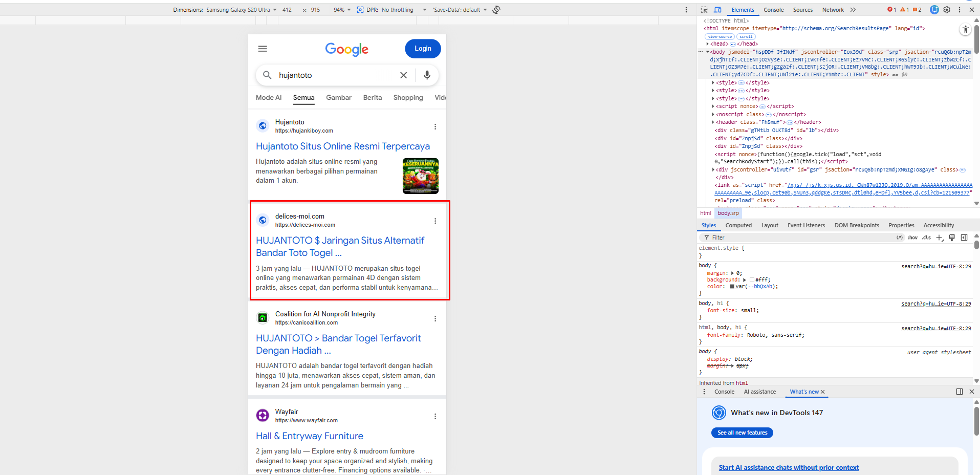Viewport: 980px width, 475px height.
Task: Open DevTools settings gear
Action: tap(947, 10)
